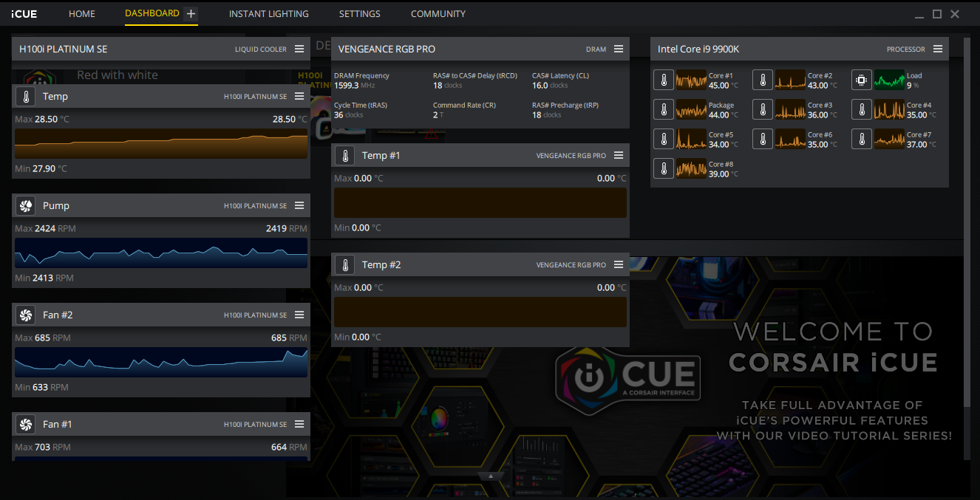Click the Core #1 thermometer icon

[664, 80]
